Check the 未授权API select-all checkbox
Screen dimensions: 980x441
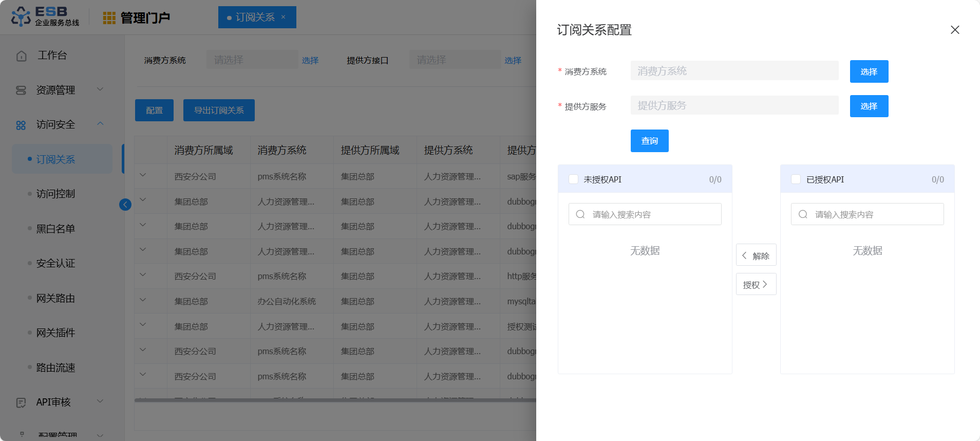pos(574,179)
